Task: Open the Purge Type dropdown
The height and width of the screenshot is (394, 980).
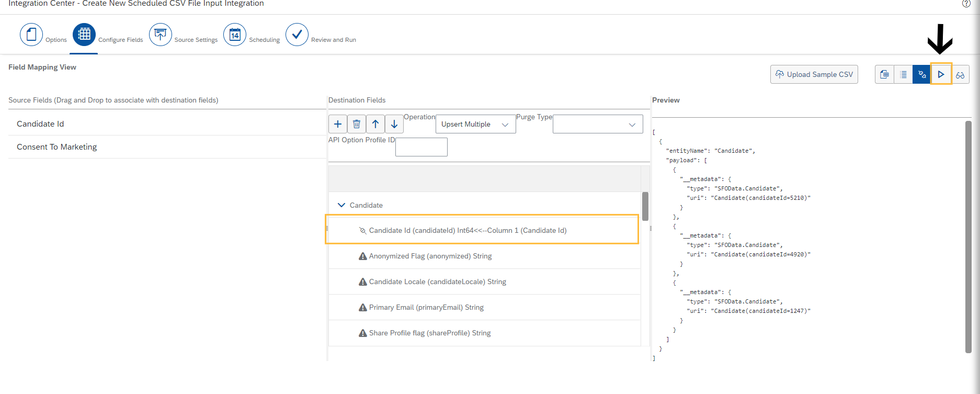Action: pyautogui.click(x=598, y=124)
